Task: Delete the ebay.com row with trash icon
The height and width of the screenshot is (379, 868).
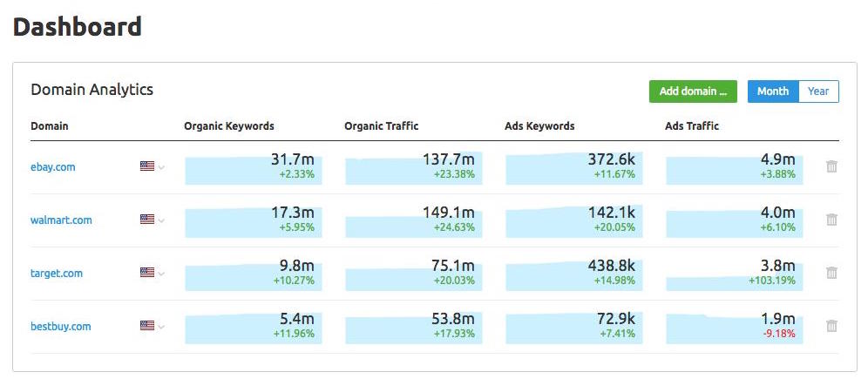Action: (x=831, y=166)
